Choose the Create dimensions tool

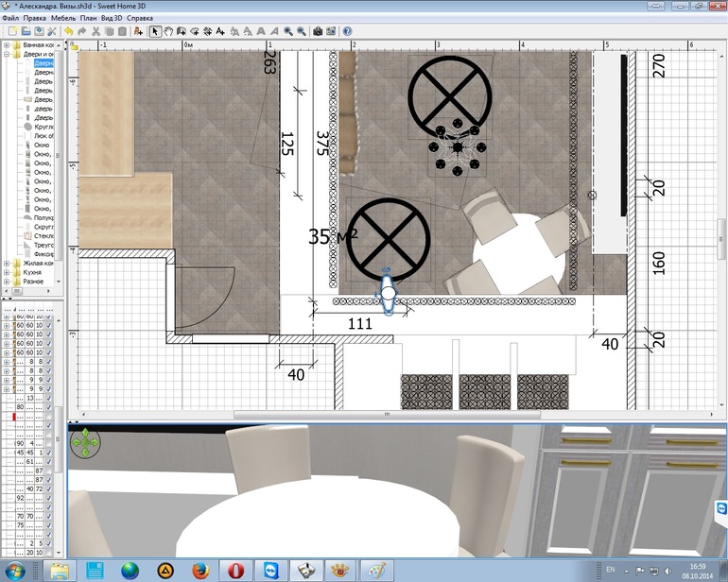click(x=208, y=31)
